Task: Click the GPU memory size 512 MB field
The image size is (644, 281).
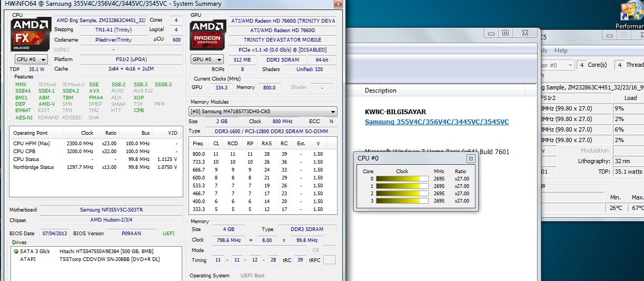Action: 242,59
